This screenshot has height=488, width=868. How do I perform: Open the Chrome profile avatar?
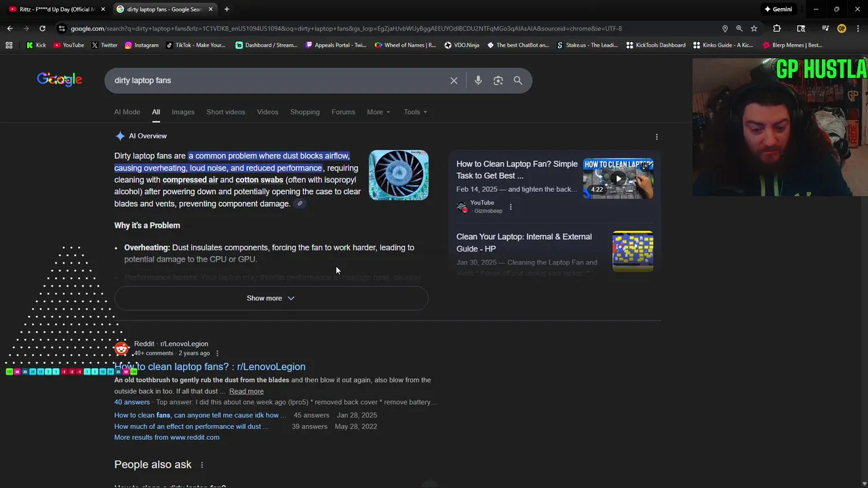842,28
